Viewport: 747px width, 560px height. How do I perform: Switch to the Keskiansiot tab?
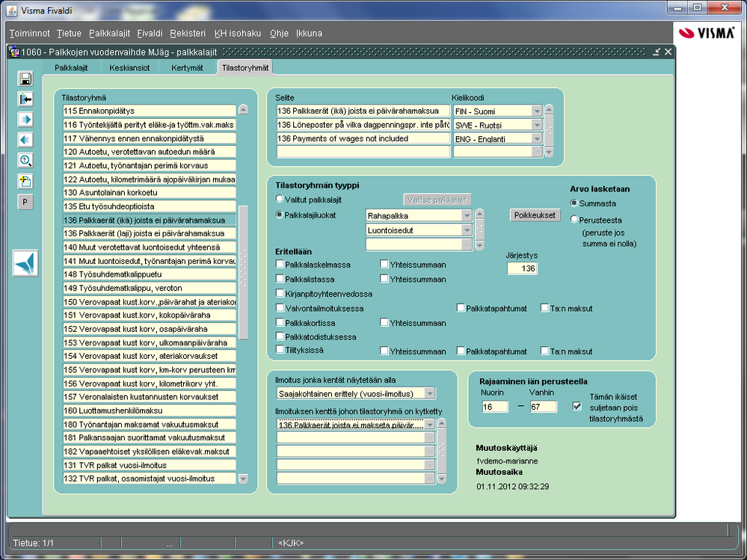point(129,67)
